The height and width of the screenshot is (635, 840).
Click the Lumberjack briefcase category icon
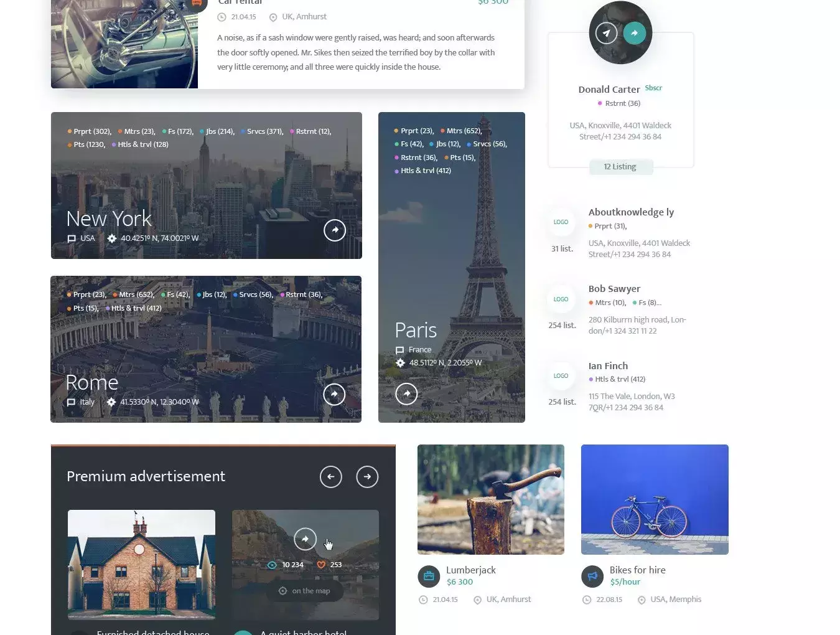pyautogui.click(x=429, y=576)
